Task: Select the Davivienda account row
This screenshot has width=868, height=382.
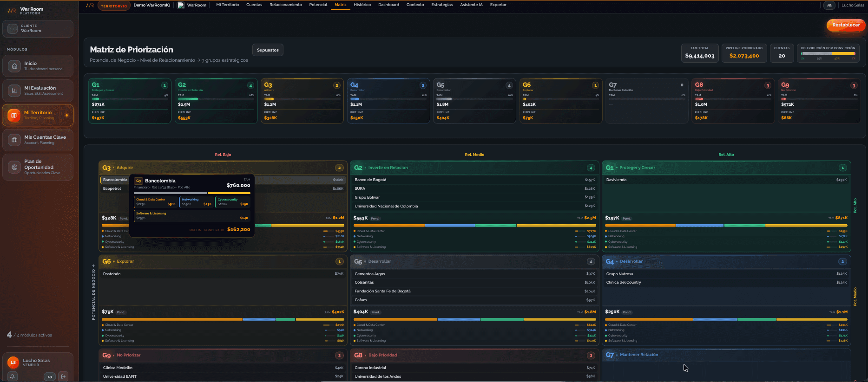Action: click(726, 180)
